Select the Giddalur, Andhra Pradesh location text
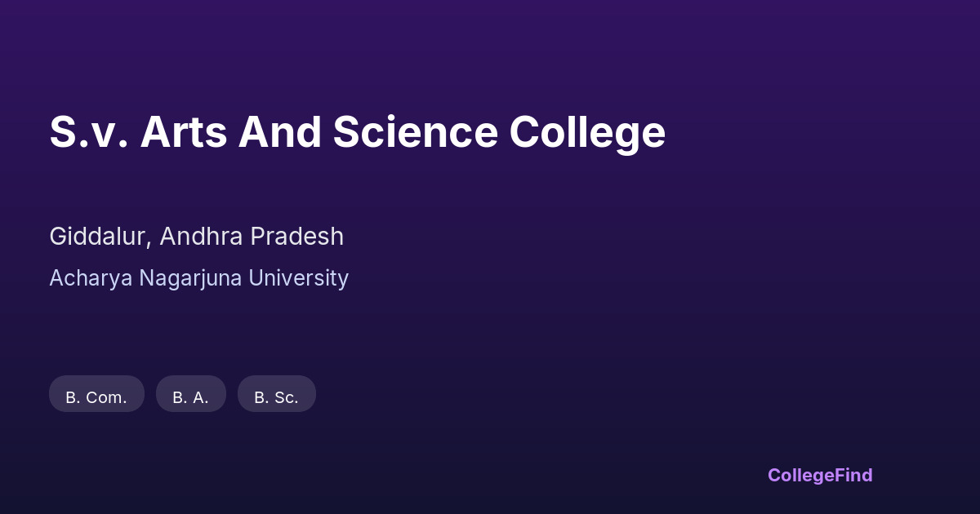 coord(196,237)
